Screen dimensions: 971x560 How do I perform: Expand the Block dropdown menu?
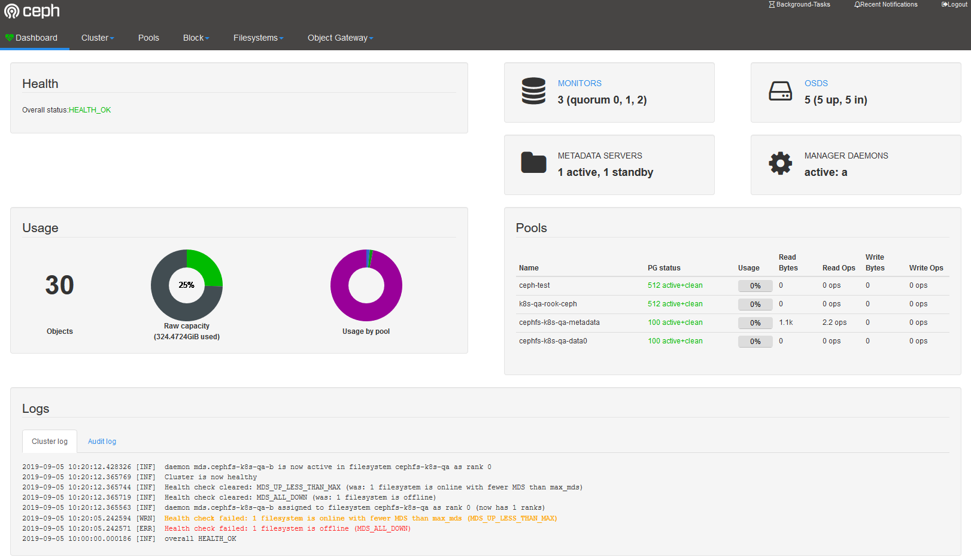196,38
